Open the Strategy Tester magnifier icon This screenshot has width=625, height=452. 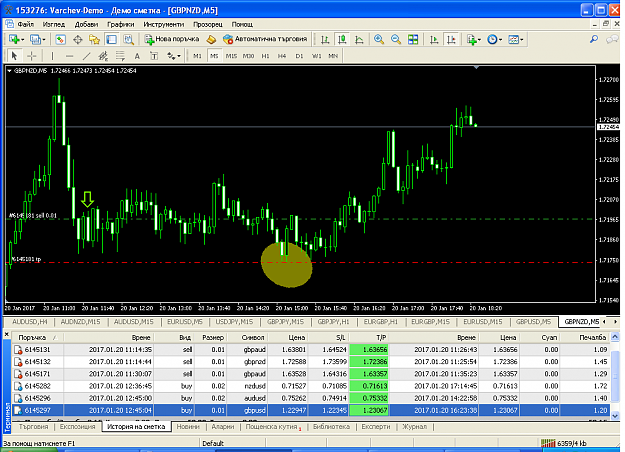coord(128,39)
